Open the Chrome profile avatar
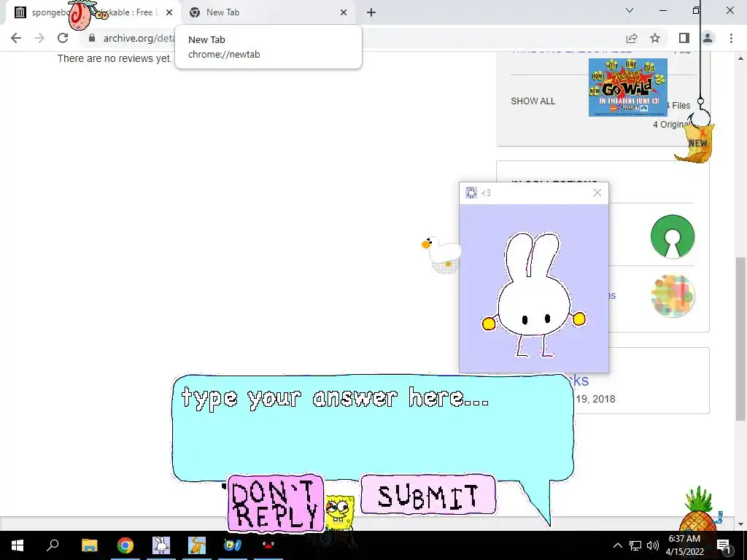This screenshot has width=747, height=560. 708,38
